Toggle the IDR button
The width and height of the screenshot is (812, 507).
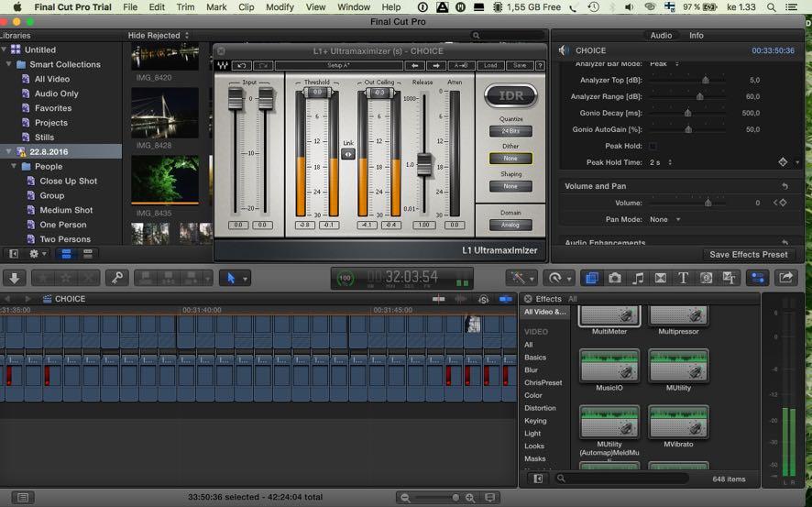pyautogui.click(x=510, y=95)
